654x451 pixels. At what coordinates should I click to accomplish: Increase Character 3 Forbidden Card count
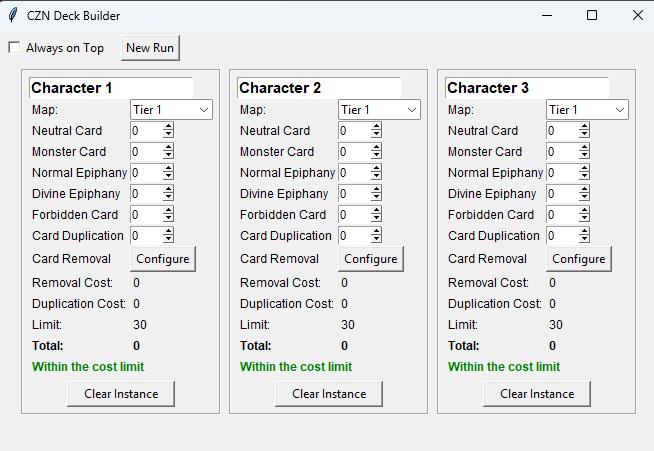[584, 210]
